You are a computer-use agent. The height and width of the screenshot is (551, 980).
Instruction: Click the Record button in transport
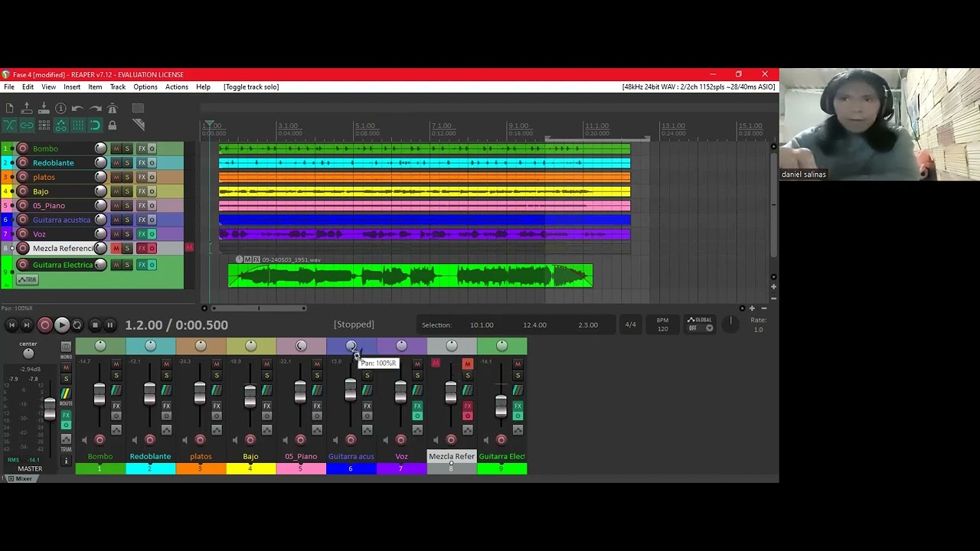pos(44,325)
